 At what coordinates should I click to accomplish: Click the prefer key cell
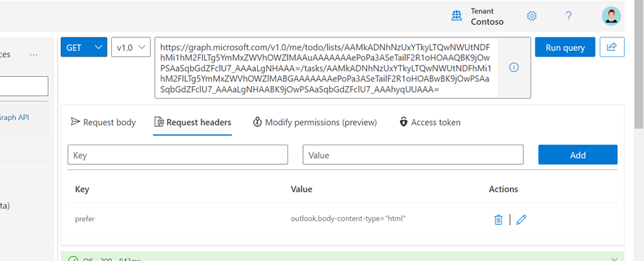coord(85,219)
